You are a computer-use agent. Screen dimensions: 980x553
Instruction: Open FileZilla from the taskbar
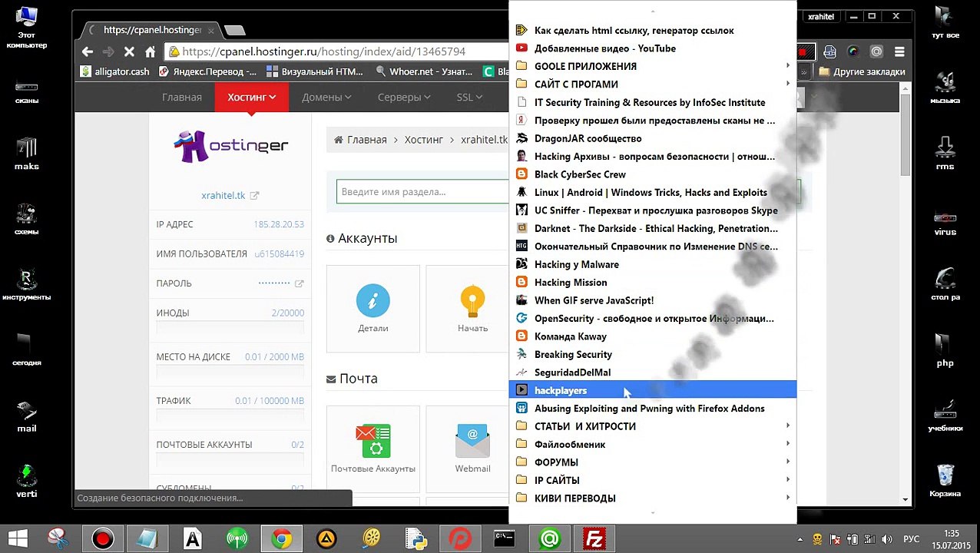coord(594,538)
